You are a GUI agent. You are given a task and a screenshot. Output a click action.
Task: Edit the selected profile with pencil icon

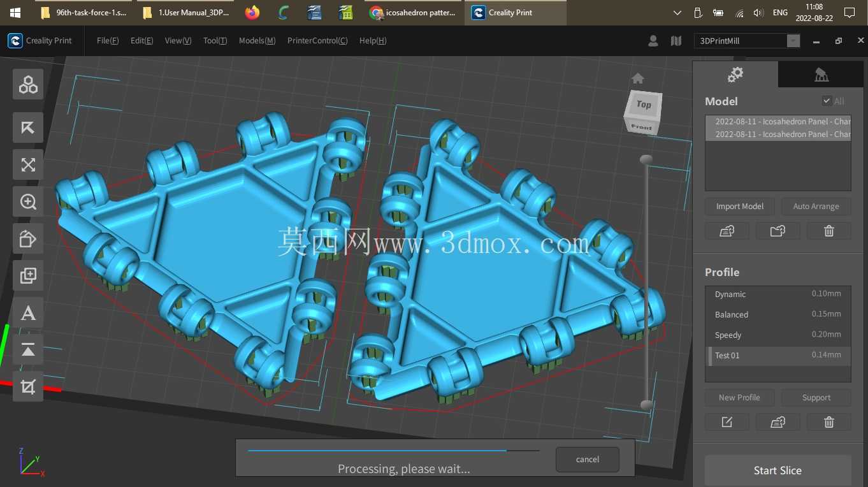727,421
